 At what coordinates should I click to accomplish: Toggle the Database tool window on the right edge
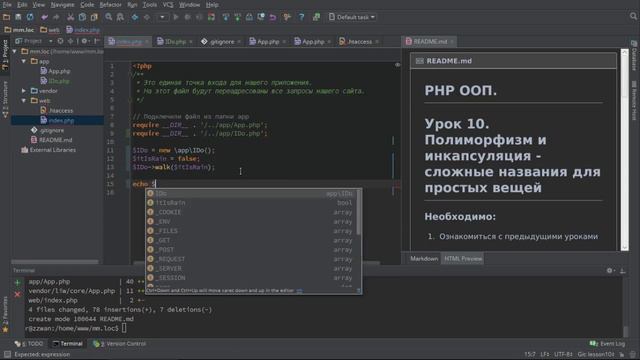[x=634, y=56]
